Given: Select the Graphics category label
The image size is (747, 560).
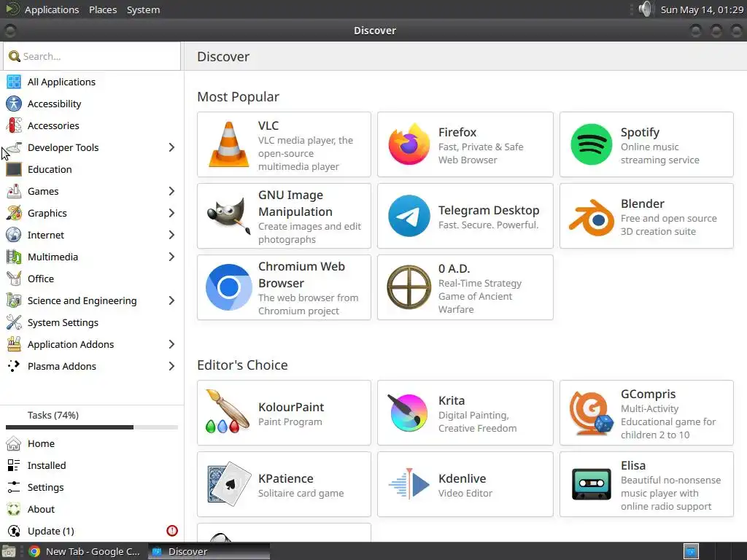Looking at the screenshot, I should pyautogui.click(x=47, y=214).
